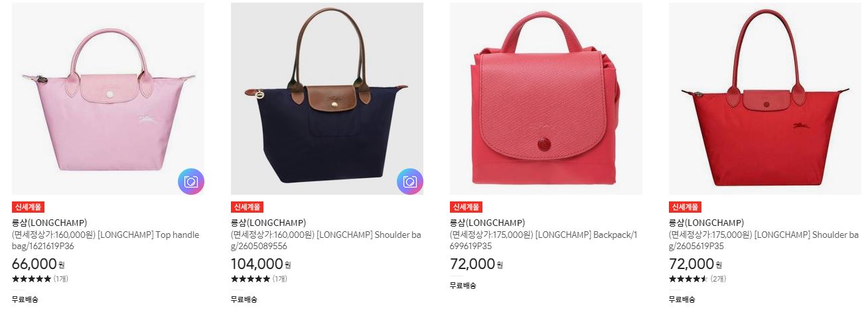Click the 104,000원 price
Viewport: 868px width, 326px height.
pyautogui.click(x=261, y=264)
